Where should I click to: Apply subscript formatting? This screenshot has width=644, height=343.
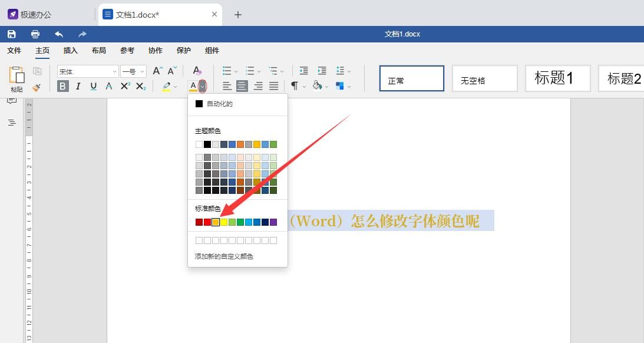pos(139,86)
